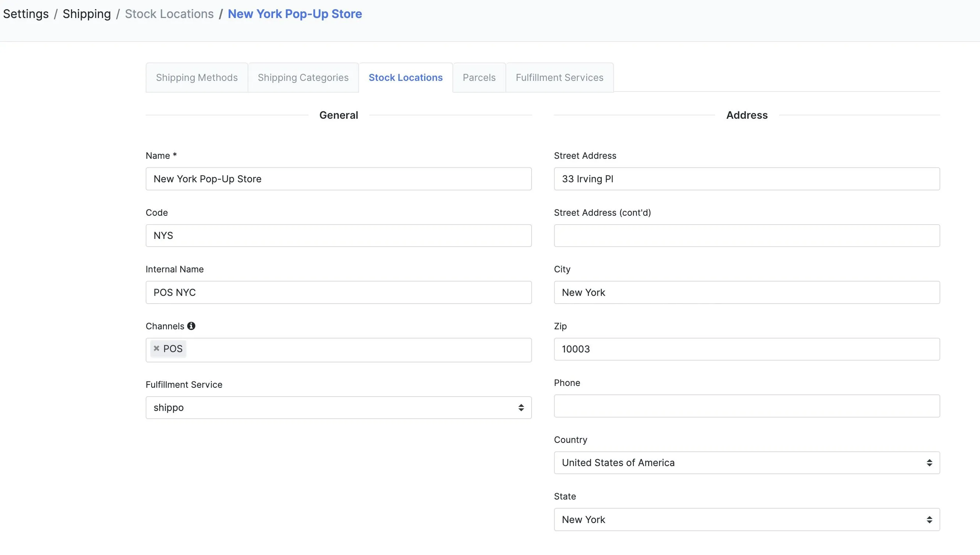
Task: Focus the Code field containing NYS
Action: pyautogui.click(x=338, y=236)
